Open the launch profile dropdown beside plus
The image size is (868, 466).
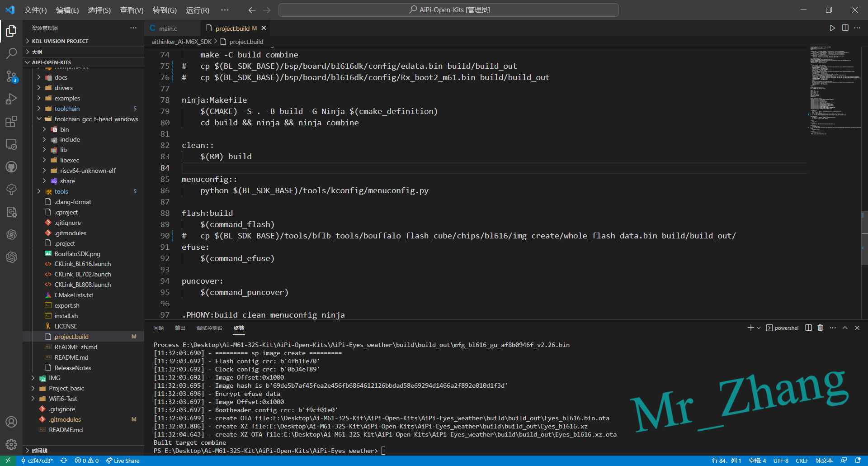(x=759, y=328)
